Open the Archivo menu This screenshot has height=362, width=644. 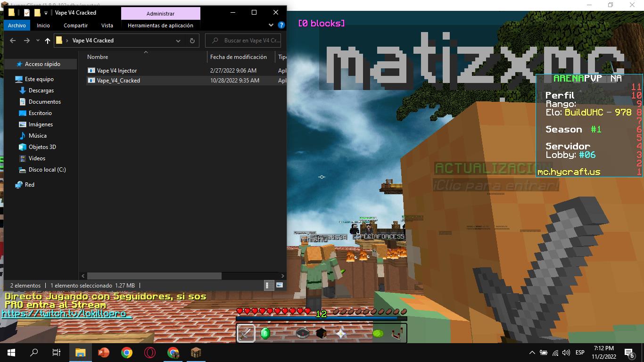17,25
